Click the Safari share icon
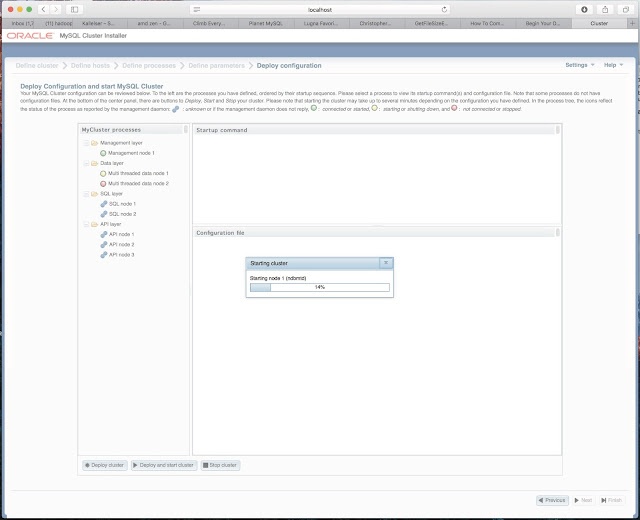 click(605, 9)
